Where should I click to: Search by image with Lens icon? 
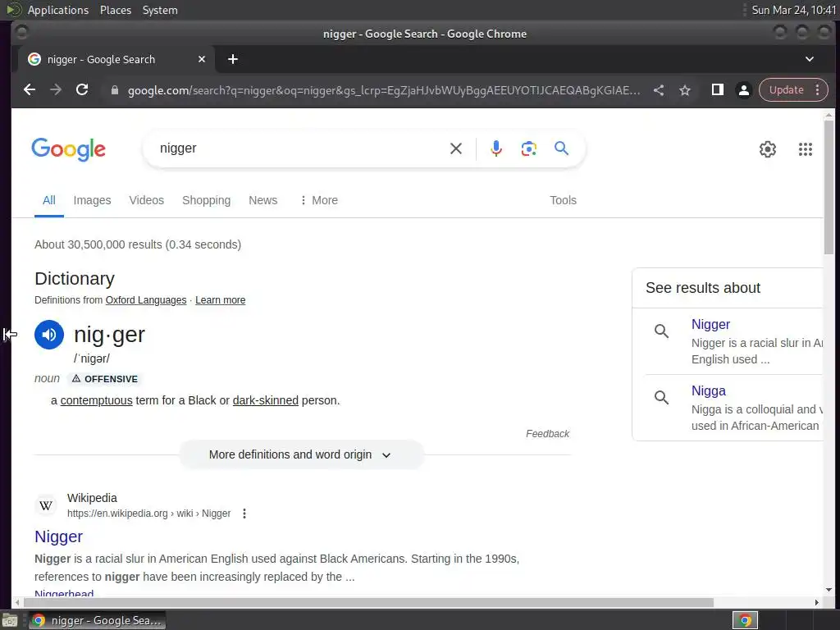(x=529, y=148)
